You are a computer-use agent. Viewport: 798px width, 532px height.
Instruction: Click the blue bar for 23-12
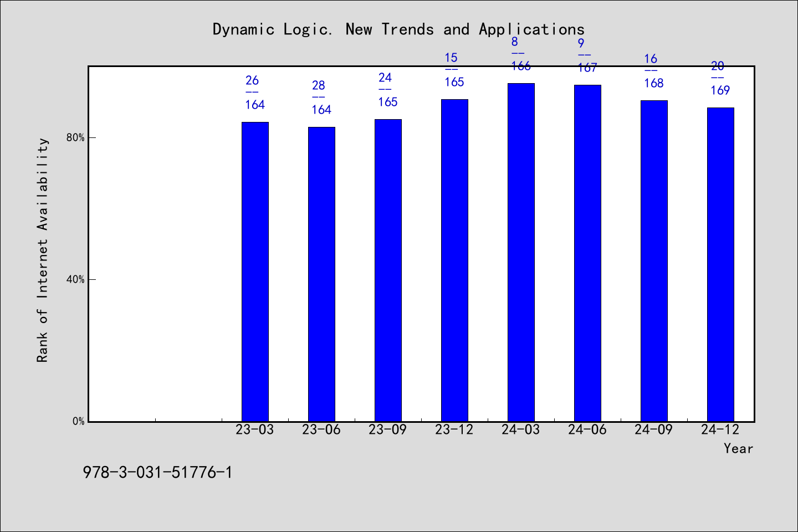[x=454, y=260]
